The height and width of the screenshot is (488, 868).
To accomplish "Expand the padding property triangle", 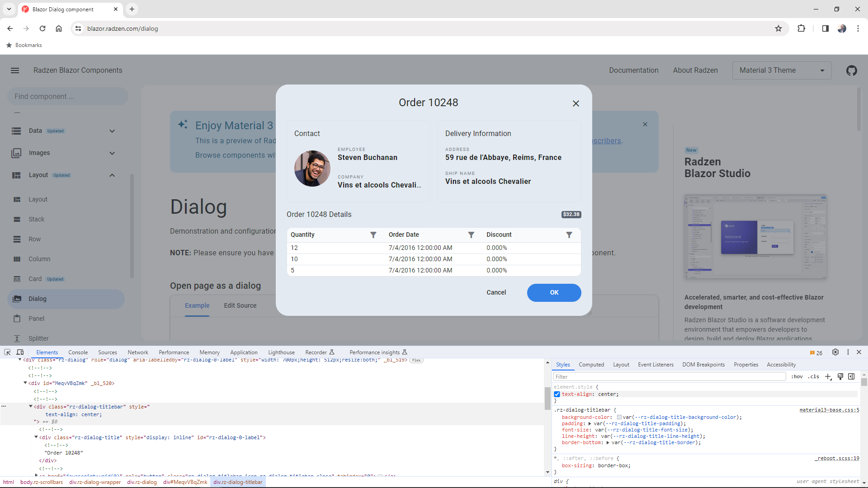I will pos(590,424).
